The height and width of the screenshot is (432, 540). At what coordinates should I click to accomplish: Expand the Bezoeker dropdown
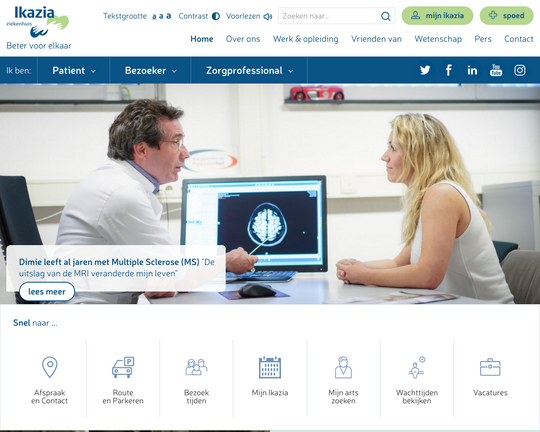pos(150,71)
